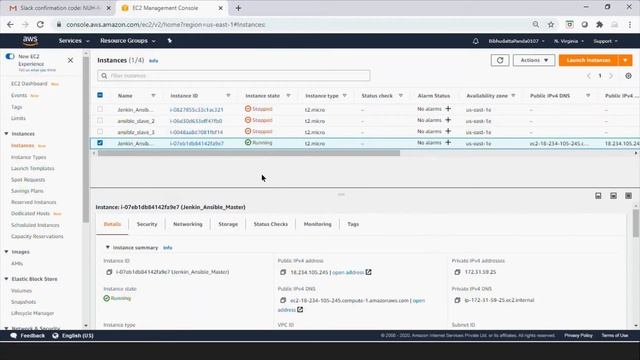The image size is (640, 360).
Task: Click the browser zoom magnifier icon
Action: tap(536, 24)
